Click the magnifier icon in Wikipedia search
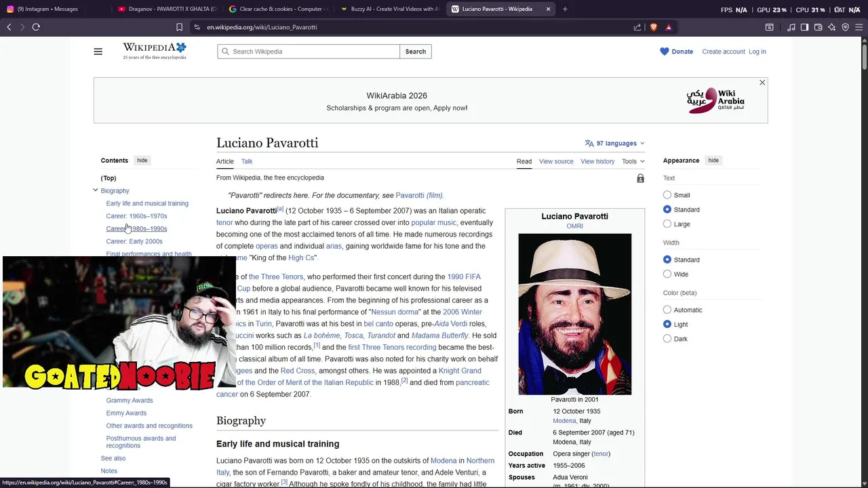 pos(225,52)
